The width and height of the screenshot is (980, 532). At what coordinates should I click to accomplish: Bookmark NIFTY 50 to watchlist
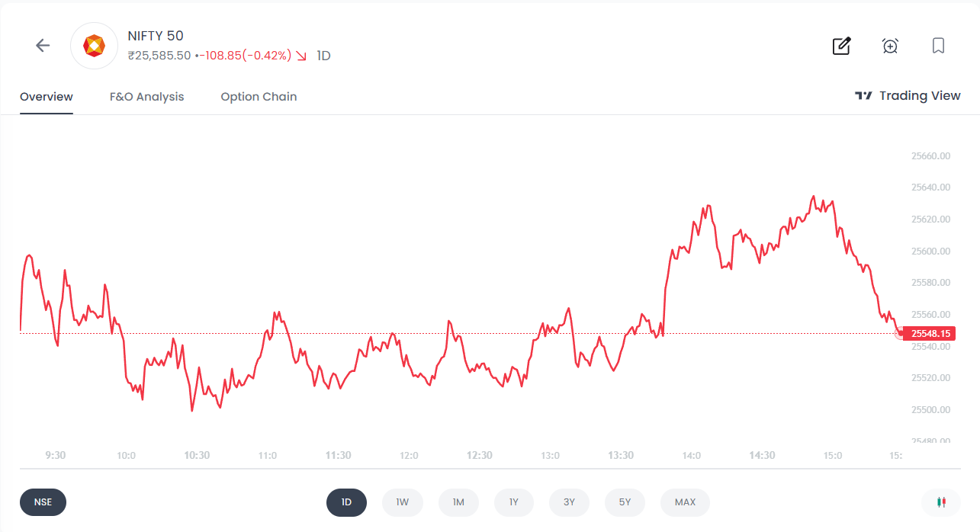pyautogui.click(x=938, y=46)
